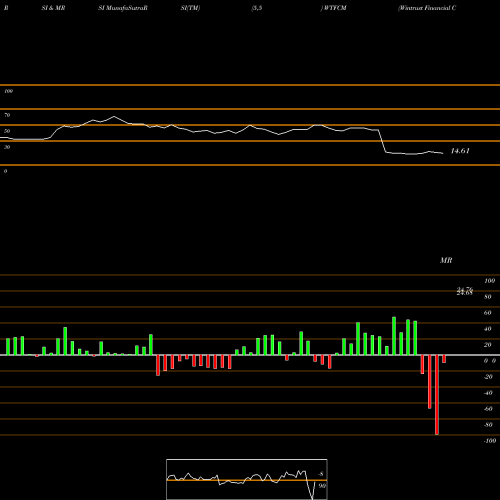
Task: Click the RSI value label 14.61
Action: click(x=460, y=151)
